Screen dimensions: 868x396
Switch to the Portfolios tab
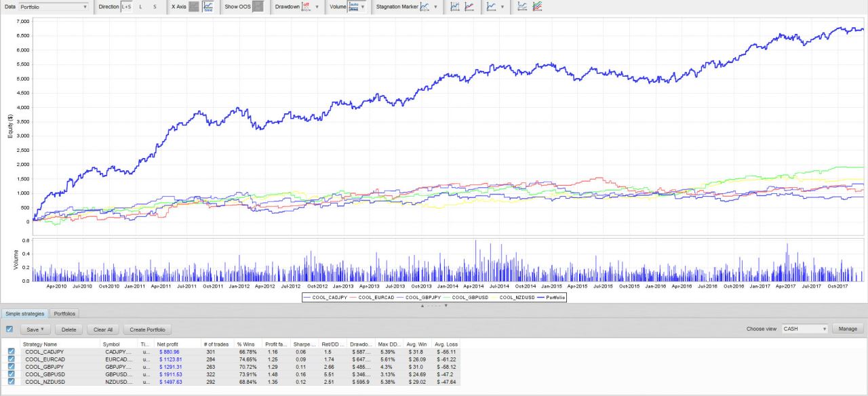click(65, 313)
